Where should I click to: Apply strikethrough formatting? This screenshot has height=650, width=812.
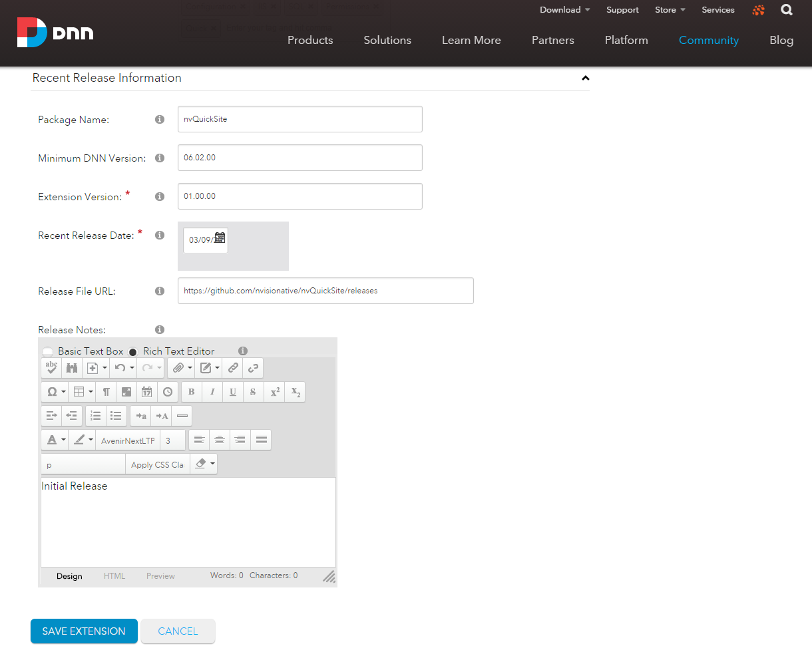click(x=253, y=392)
